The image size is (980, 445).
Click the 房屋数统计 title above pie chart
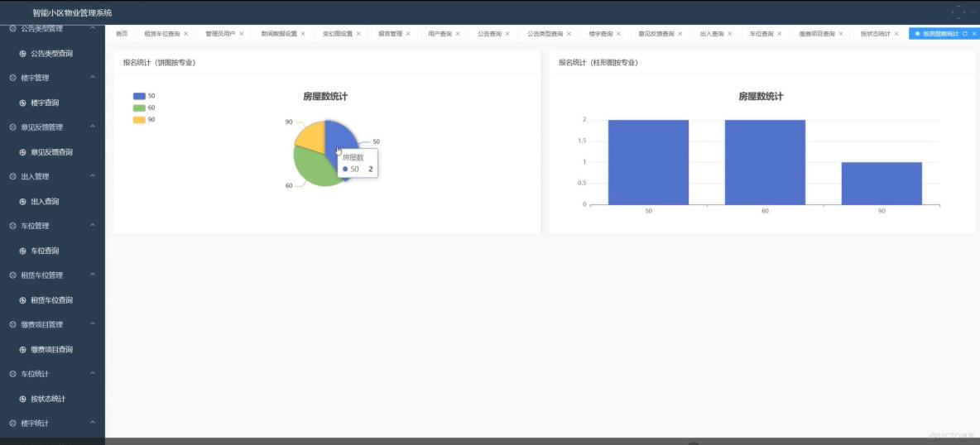click(x=325, y=96)
